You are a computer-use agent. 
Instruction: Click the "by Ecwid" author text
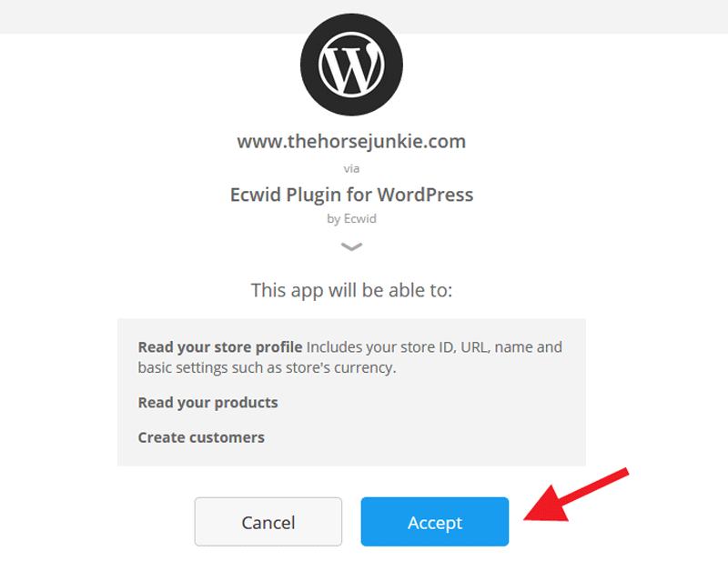coord(351,218)
